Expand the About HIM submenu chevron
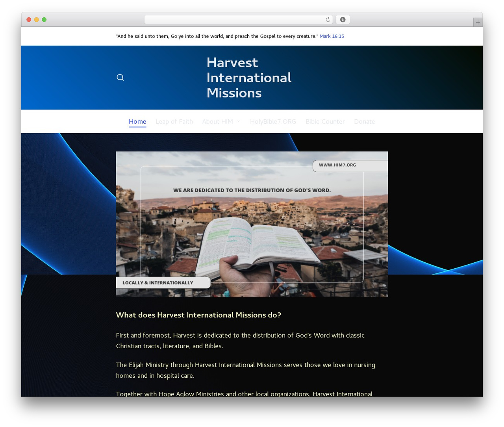The image size is (504, 427). point(238,121)
